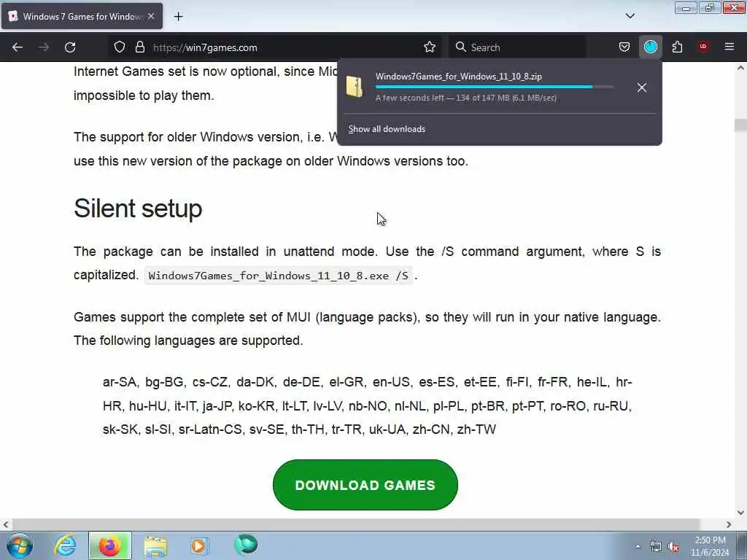This screenshot has height=560, width=747.
Task: Click the forward navigation arrow
Action: point(44,47)
